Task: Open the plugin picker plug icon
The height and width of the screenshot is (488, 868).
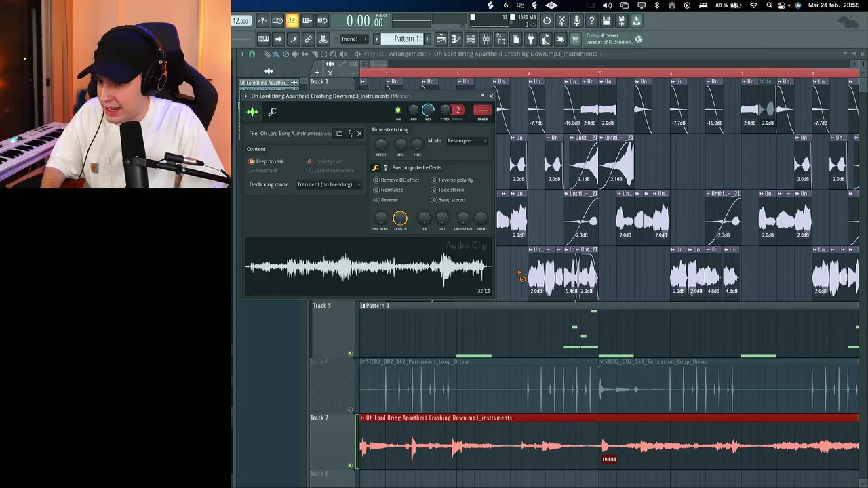Action: point(530,39)
